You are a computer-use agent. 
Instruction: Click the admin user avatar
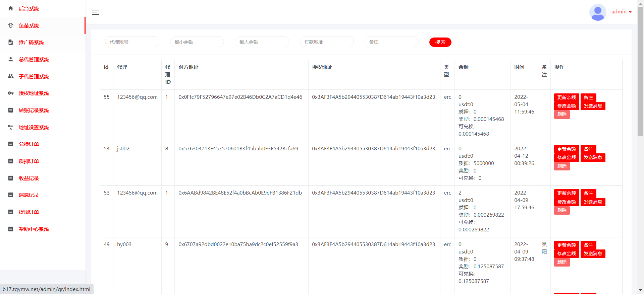click(597, 12)
